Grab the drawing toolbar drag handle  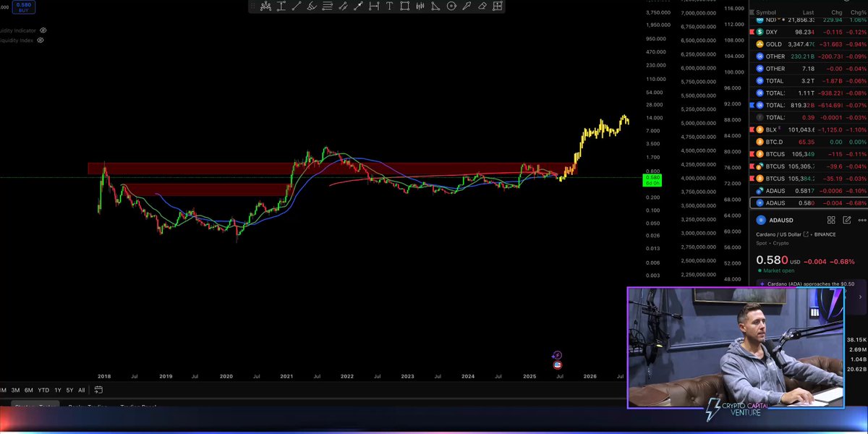pyautogui.click(x=253, y=6)
